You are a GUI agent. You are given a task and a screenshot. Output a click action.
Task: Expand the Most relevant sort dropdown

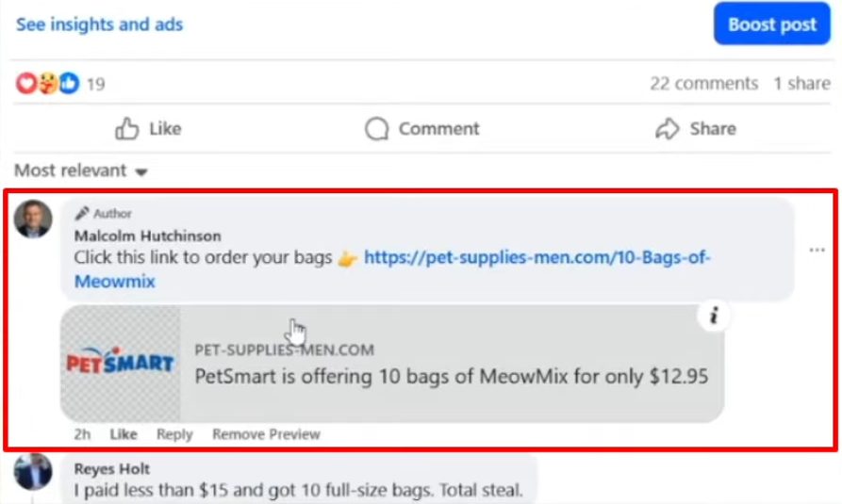(x=81, y=171)
